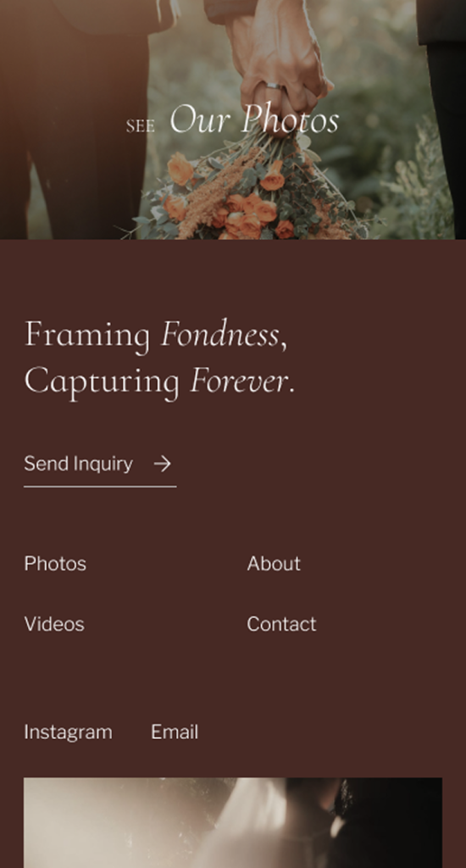
Task: Visit the Instagram social link
Action: [68, 732]
